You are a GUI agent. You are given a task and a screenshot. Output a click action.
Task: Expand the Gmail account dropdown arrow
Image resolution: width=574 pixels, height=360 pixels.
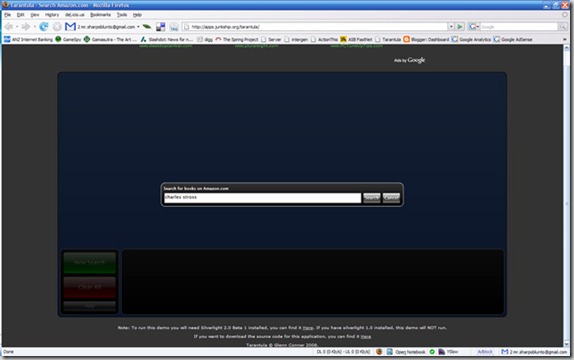tap(138, 27)
